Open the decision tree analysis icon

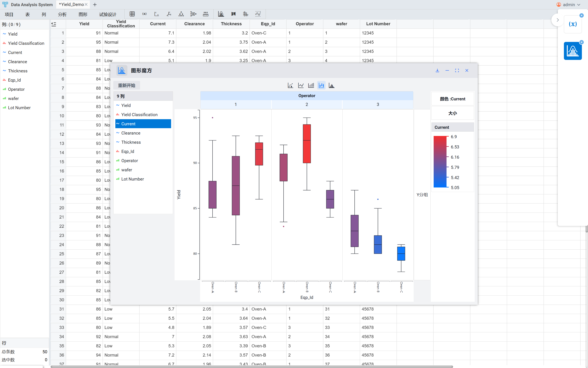click(x=181, y=14)
